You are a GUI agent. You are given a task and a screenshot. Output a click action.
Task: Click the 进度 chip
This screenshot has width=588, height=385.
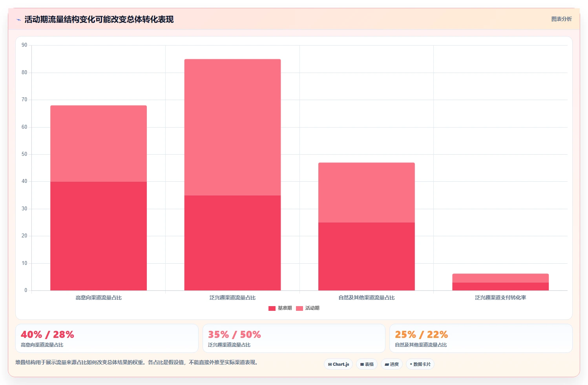(392, 364)
